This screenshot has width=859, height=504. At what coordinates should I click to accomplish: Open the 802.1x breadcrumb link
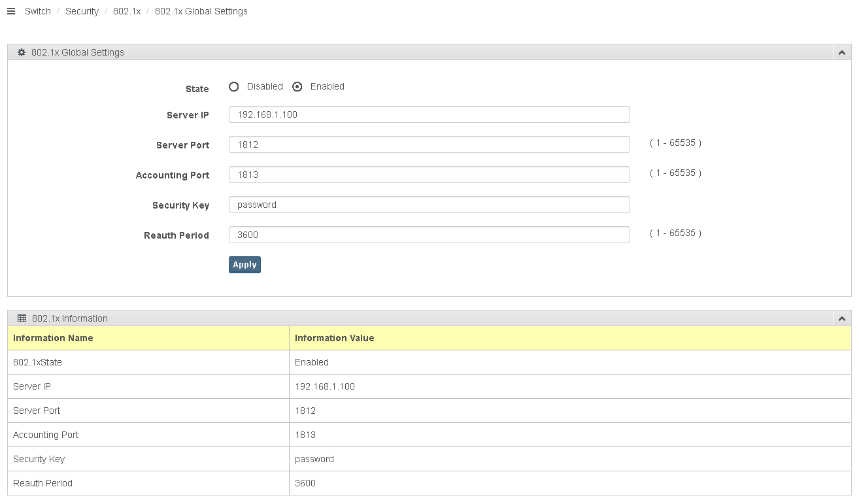coord(127,11)
